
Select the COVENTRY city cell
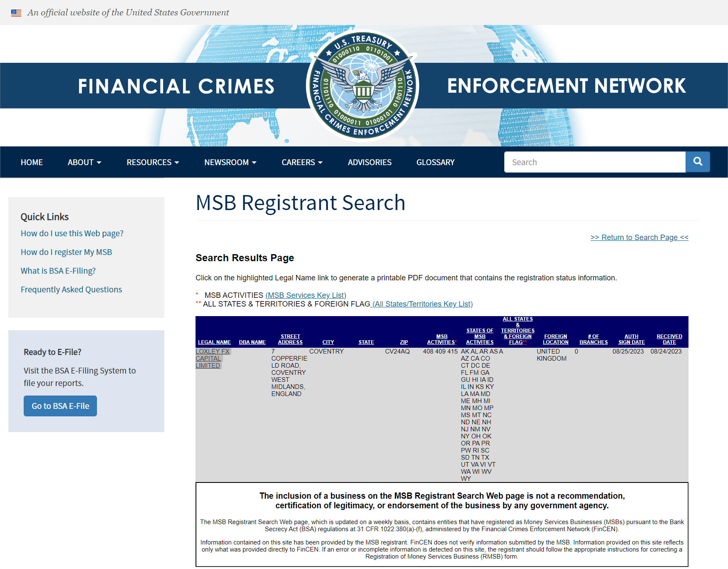[x=327, y=351]
